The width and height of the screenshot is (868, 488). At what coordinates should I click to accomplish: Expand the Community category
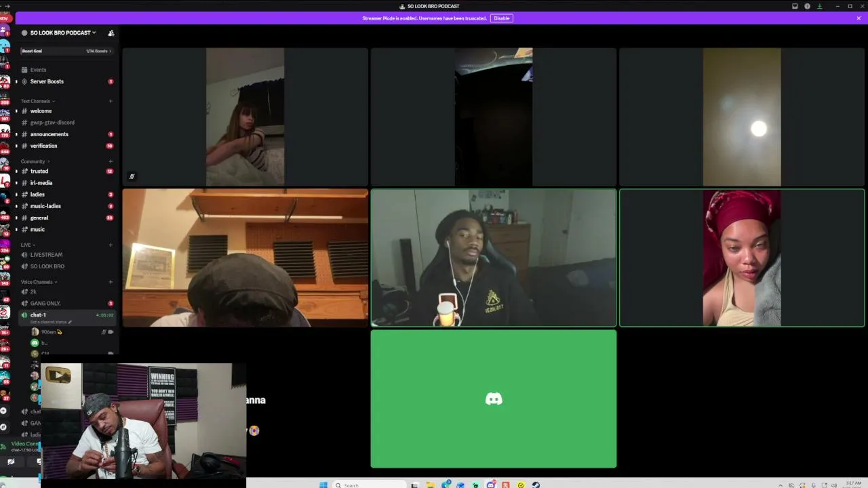click(x=35, y=161)
